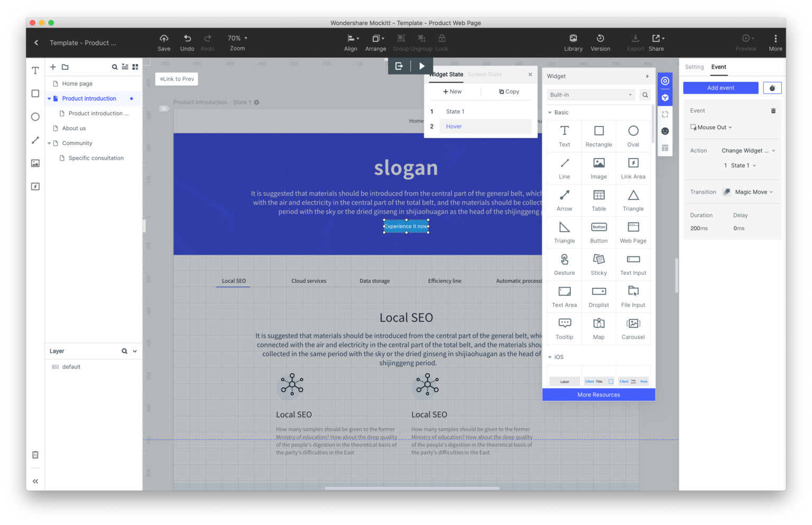
Task: Collapse the Basic widgets section
Action: [x=550, y=112]
